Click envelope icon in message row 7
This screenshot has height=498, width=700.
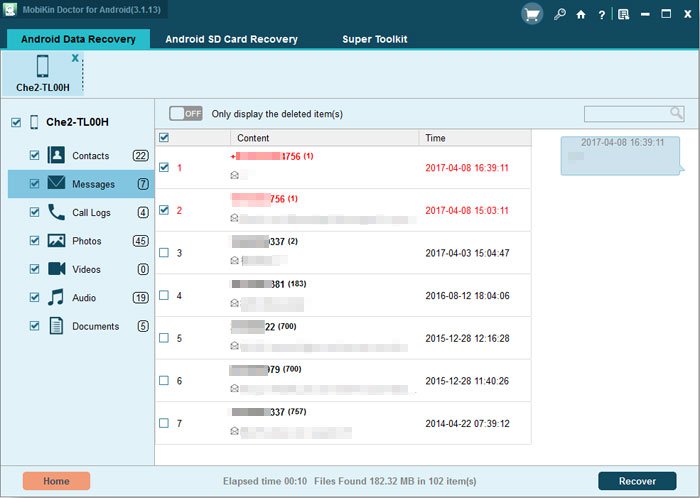pyautogui.click(x=234, y=431)
